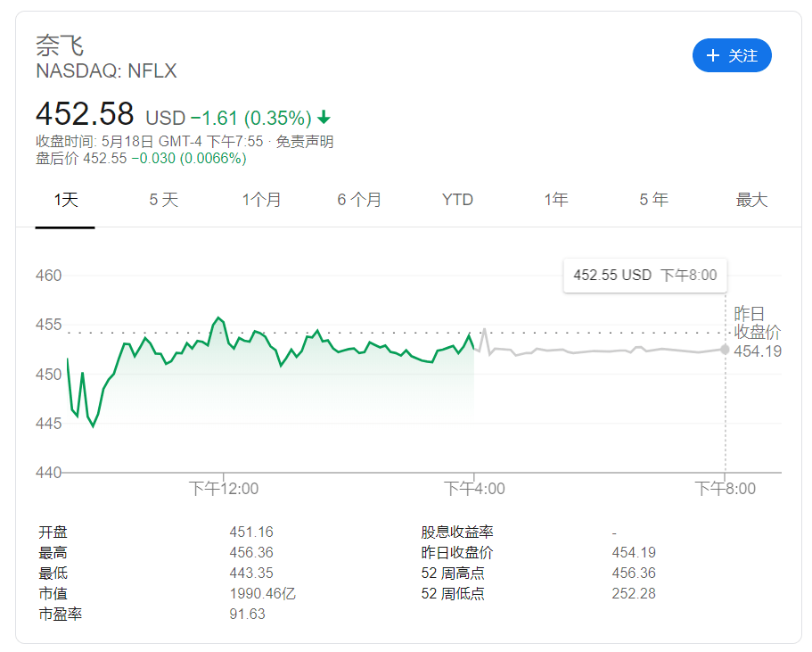Select the 1天 time range tab
812x652 pixels.
point(66,200)
